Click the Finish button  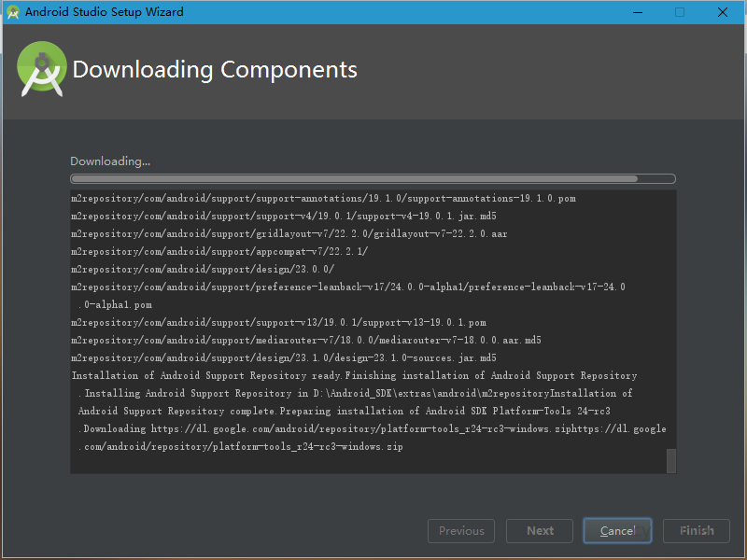click(697, 531)
